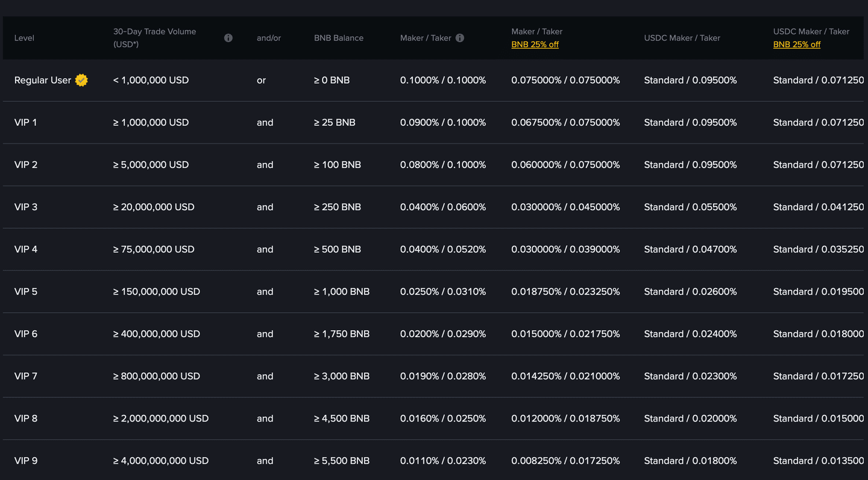The width and height of the screenshot is (868, 480).
Task: Select the Regular User level label
Action: pyautogui.click(x=43, y=80)
